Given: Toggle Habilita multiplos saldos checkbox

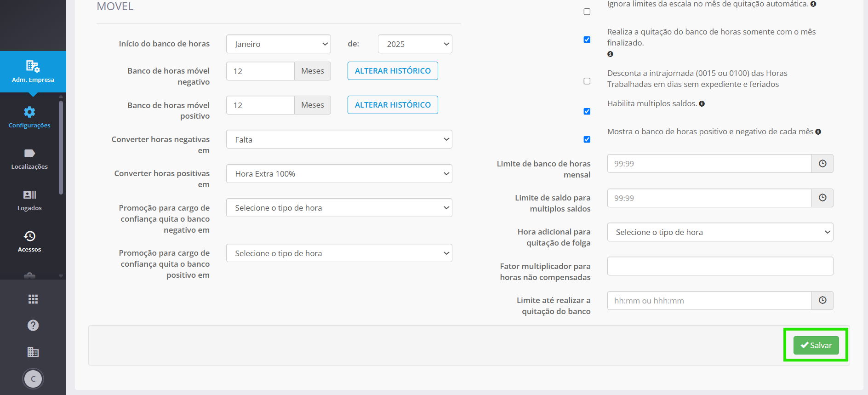Looking at the screenshot, I should point(587,111).
